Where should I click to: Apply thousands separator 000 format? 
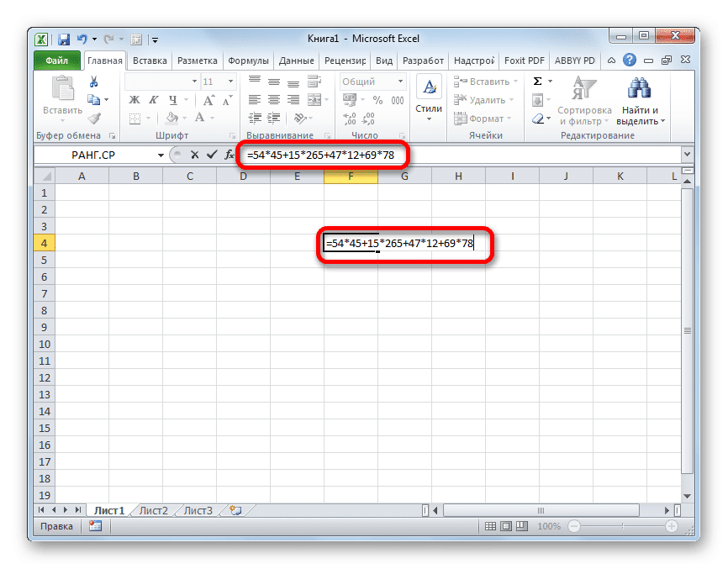tap(398, 100)
